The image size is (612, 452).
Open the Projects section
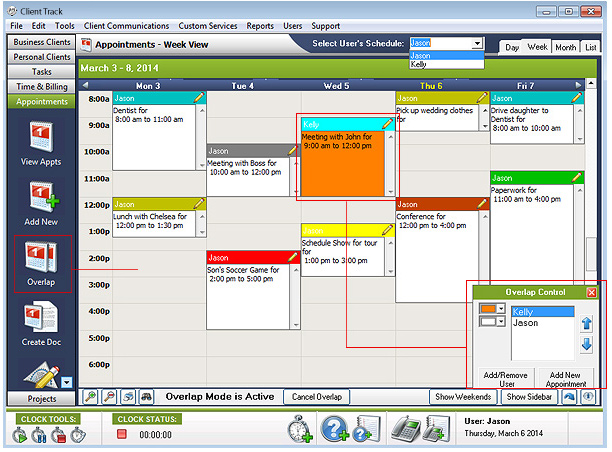coord(41,399)
